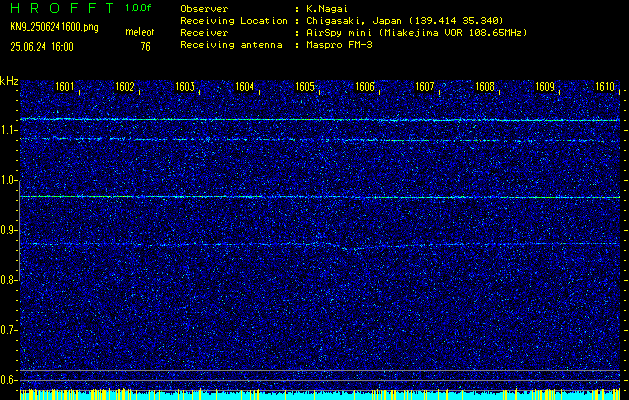Click the Receiving Location label
Viewport: 629px width, 400px height.
coord(234,21)
